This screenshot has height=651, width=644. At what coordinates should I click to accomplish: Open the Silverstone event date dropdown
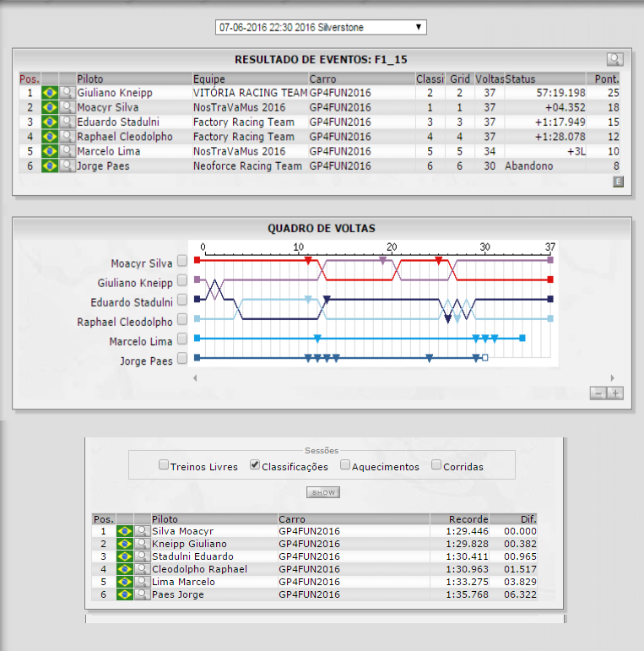[x=321, y=28]
